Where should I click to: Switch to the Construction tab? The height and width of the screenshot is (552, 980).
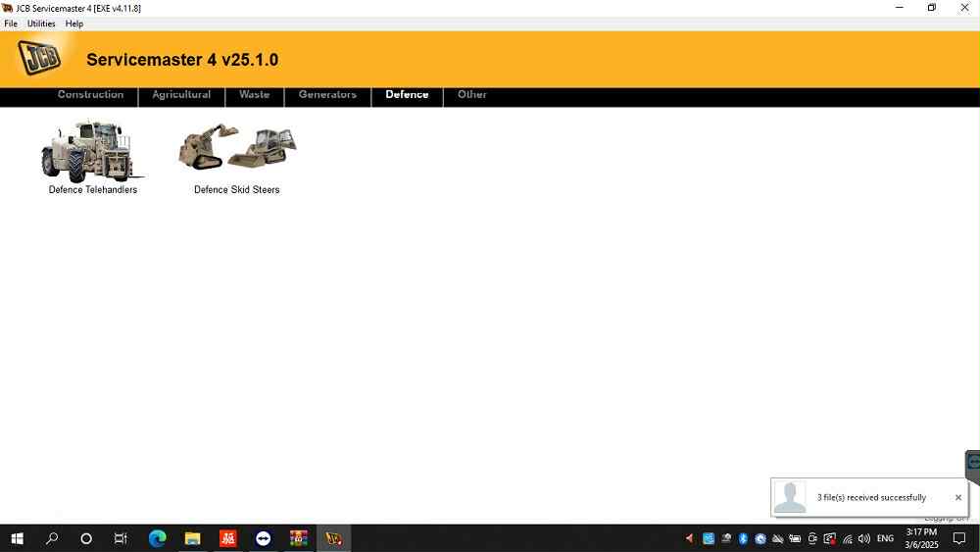point(90,94)
